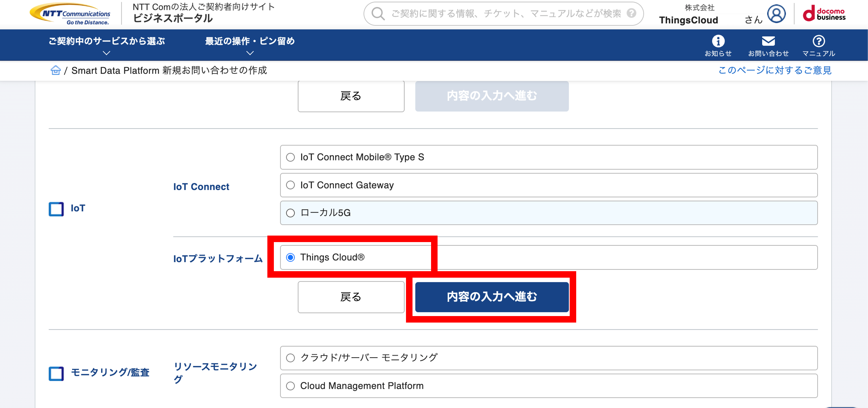868x408 pixels.
Task: Open このページに対するご意見 link
Action: click(x=775, y=70)
